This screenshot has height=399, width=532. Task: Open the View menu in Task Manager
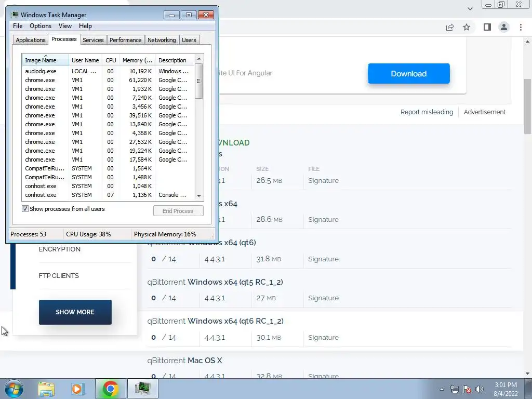pos(65,26)
